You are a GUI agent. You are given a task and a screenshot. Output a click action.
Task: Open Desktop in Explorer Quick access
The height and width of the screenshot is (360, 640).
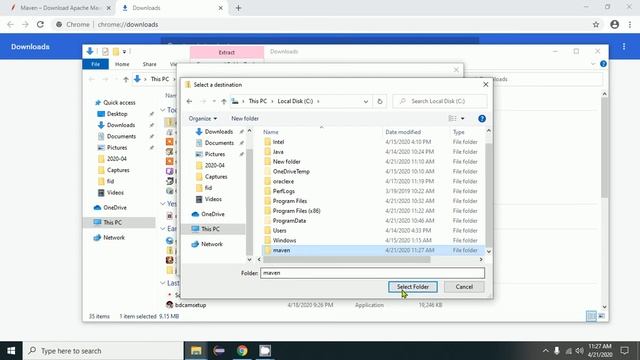click(117, 114)
